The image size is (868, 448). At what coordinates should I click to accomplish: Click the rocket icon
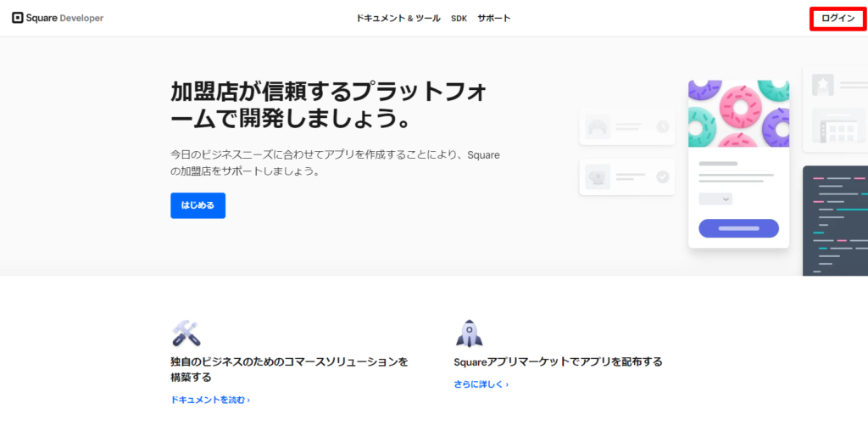coord(469,333)
